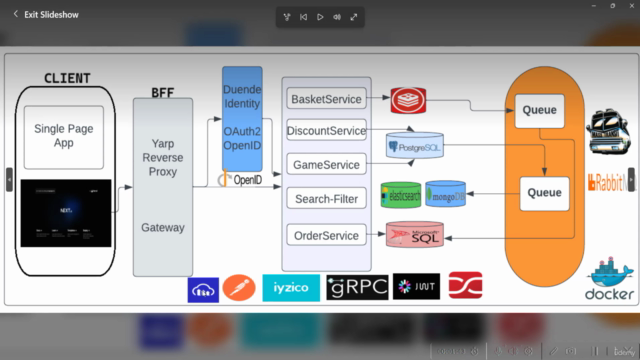Restore the slideshow window size

point(613,6)
